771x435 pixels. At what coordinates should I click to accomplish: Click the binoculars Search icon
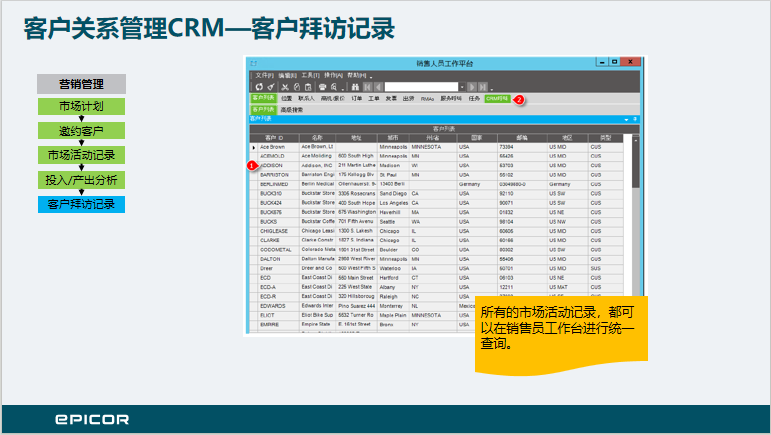pyautogui.click(x=355, y=87)
